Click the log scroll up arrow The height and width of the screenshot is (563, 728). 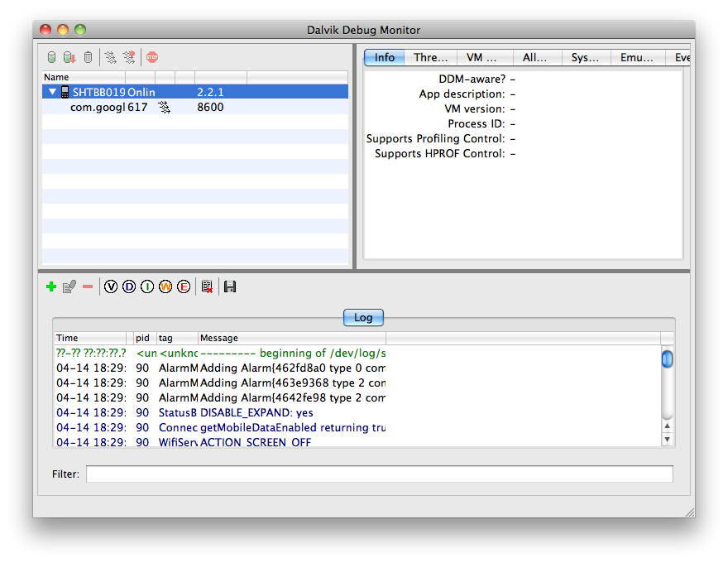click(667, 426)
